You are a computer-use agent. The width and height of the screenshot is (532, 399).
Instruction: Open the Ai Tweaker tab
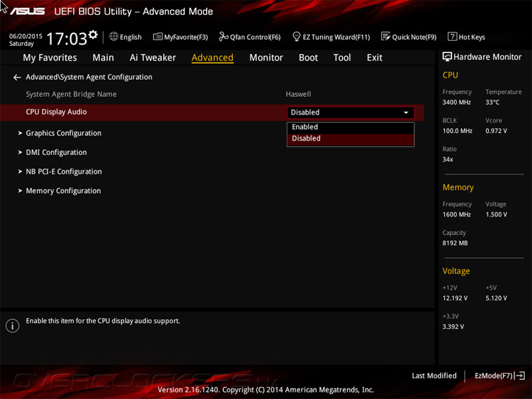pyautogui.click(x=153, y=58)
